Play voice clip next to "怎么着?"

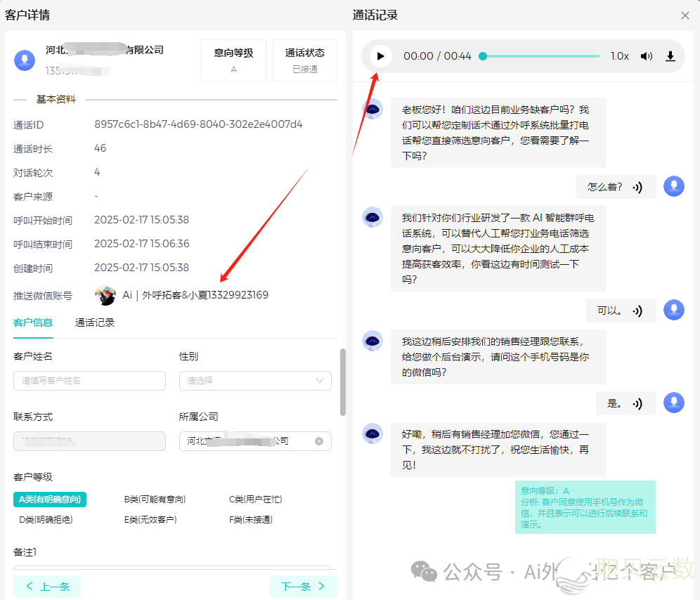click(637, 187)
